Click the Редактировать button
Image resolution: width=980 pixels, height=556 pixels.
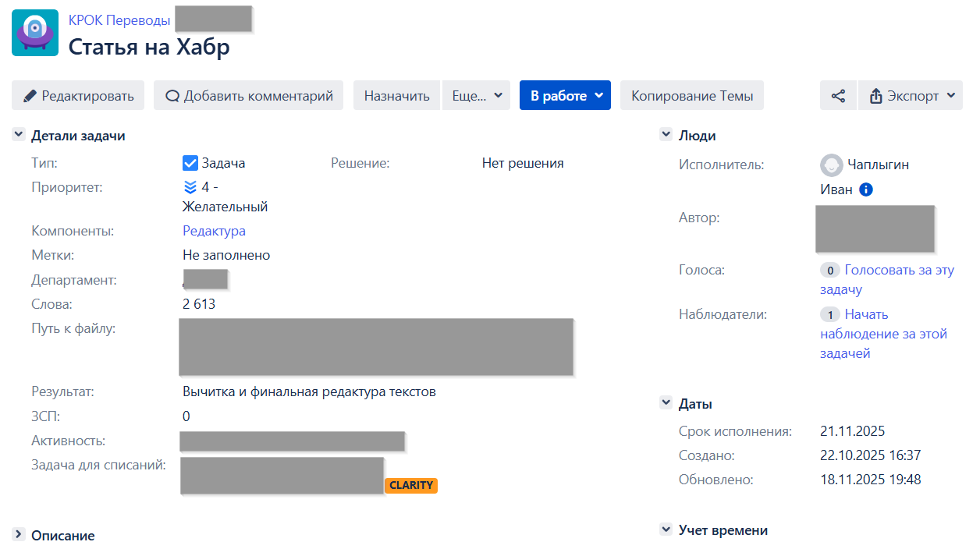click(x=78, y=96)
